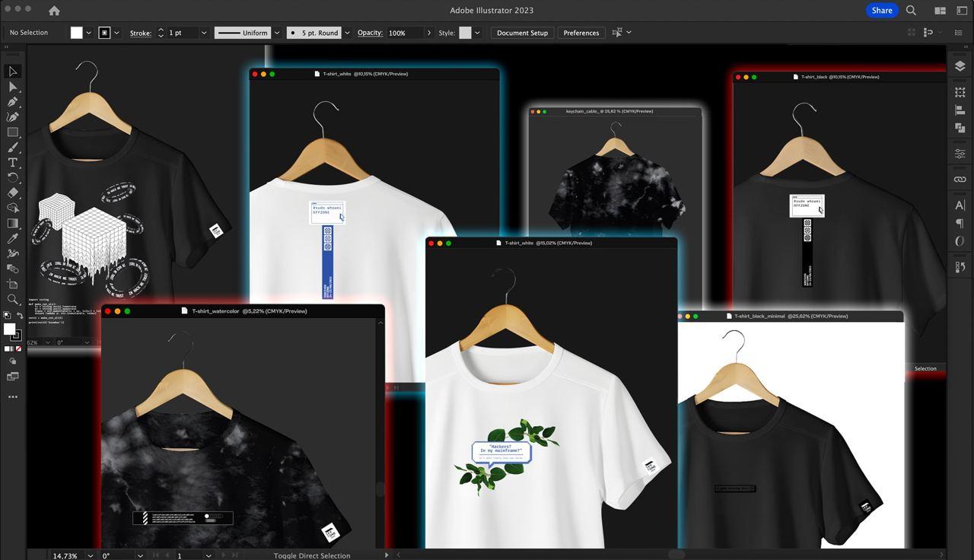Click the Preferences button
974x560 pixels.
pos(581,33)
